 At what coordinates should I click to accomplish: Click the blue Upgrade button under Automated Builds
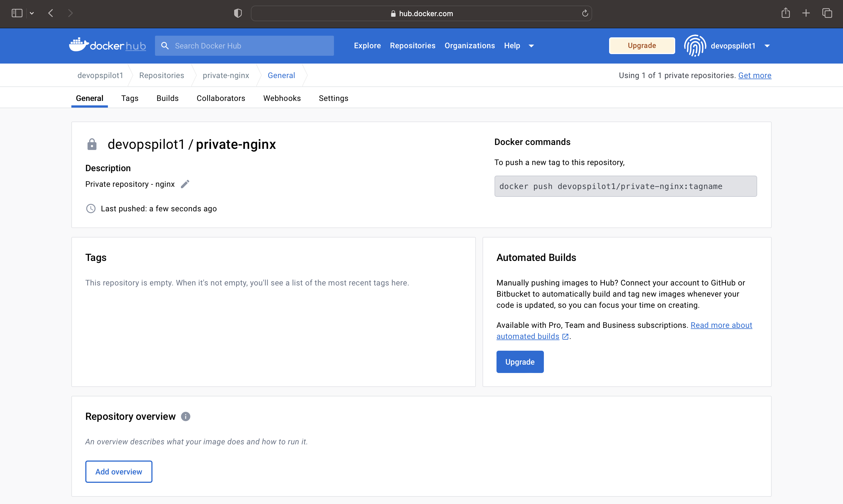[520, 362]
